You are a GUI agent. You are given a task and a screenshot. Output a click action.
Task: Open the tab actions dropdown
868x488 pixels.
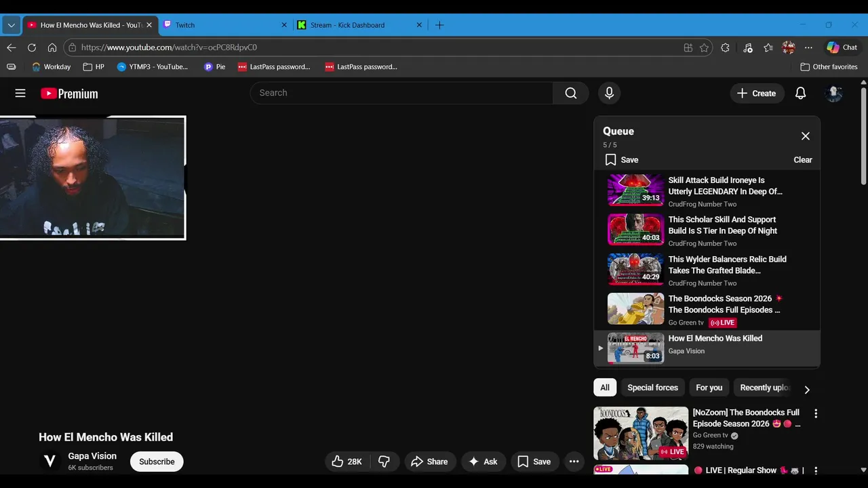(x=11, y=25)
